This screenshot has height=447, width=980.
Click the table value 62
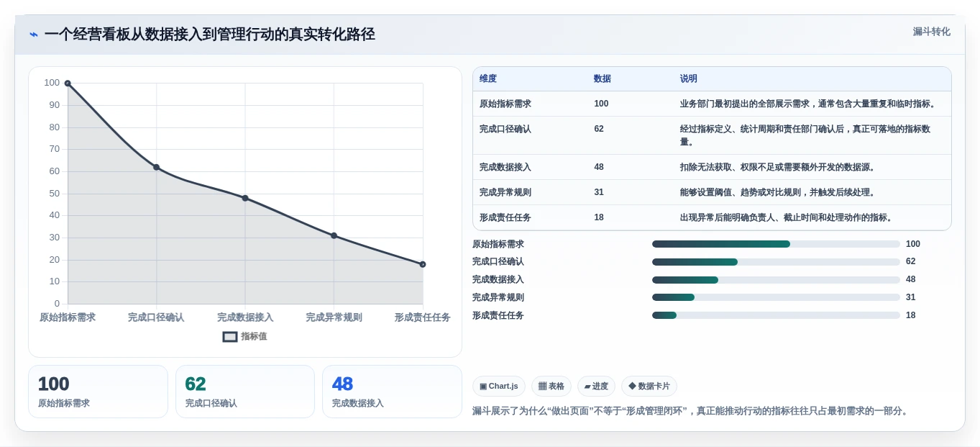(599, 129)
